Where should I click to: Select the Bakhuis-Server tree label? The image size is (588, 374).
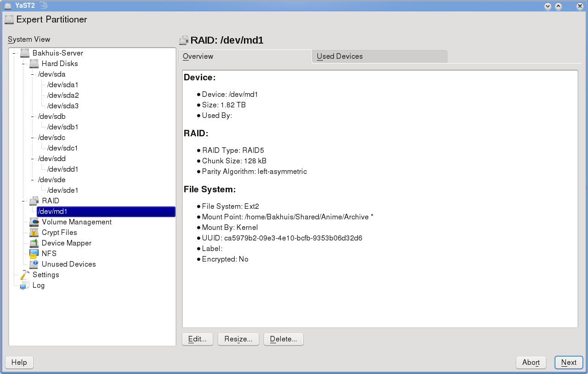click(58, 53)
